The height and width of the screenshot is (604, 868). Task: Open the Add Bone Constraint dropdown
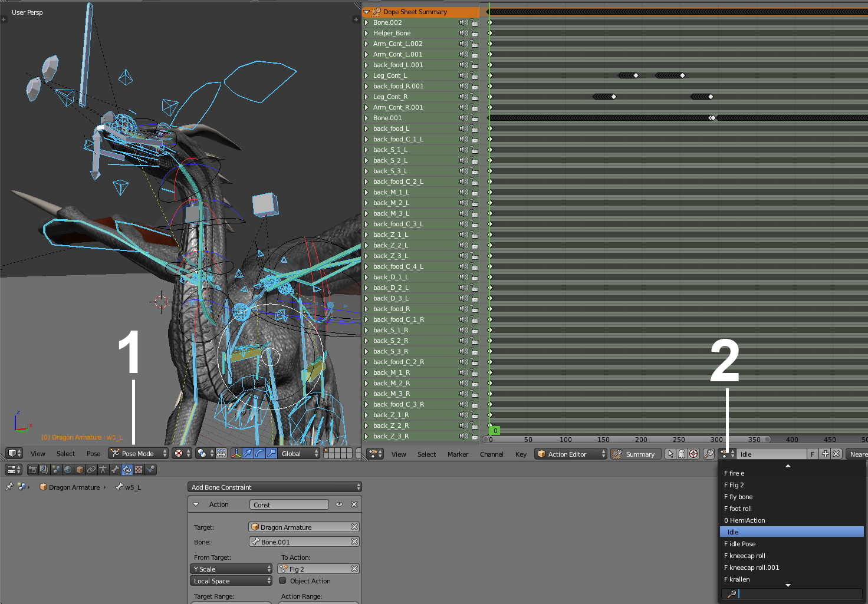[274, 487]
